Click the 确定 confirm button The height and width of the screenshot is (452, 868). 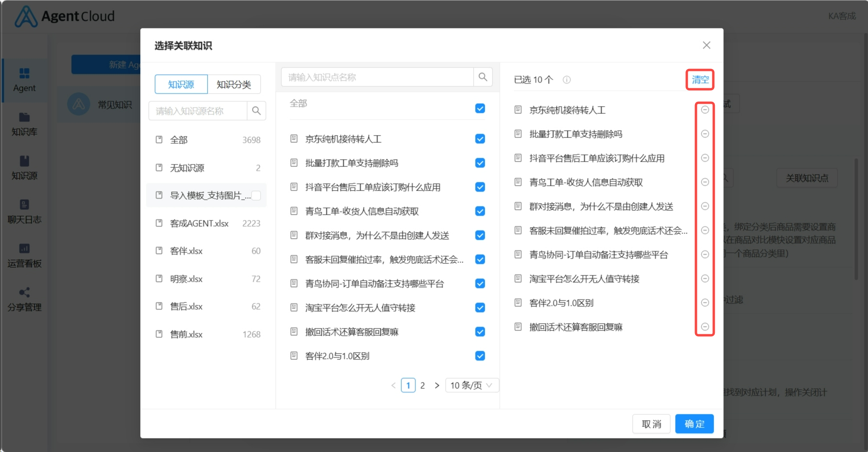(x=694, y=424)
